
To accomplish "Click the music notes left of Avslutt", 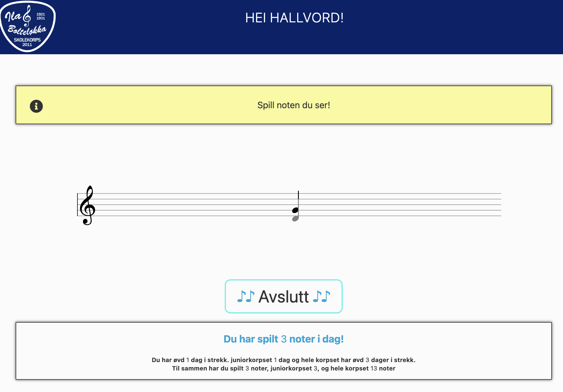I will coord(246,296).
